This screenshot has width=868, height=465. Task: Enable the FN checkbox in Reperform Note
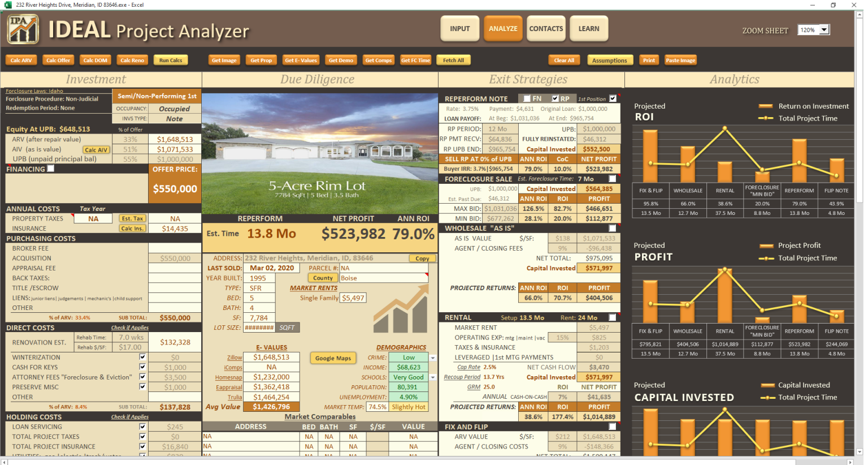527,98
